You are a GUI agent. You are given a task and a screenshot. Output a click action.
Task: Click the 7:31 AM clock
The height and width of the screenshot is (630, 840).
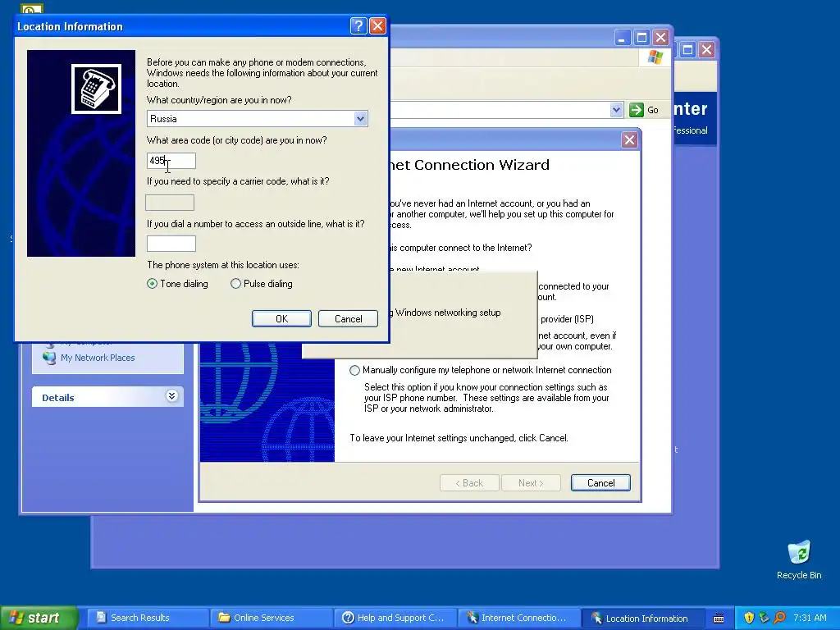[x=810, y=618]
